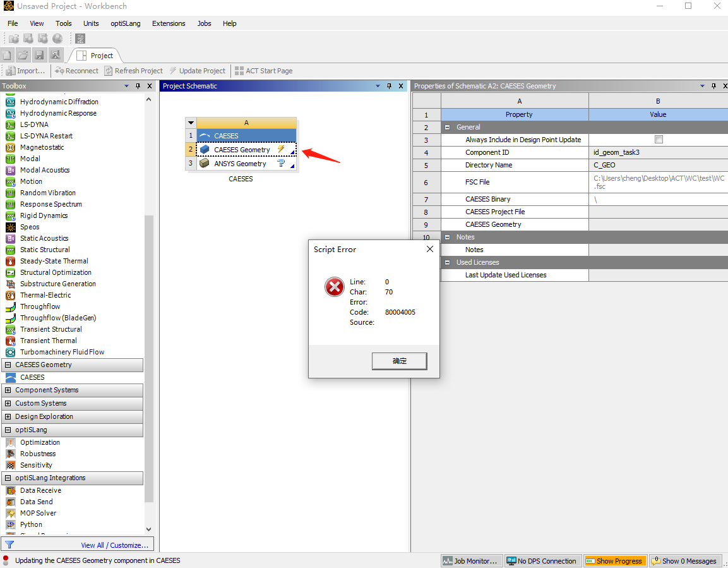
Task: Select Structural Optimization in the Toolbox
Action: (x=56, y=272)
